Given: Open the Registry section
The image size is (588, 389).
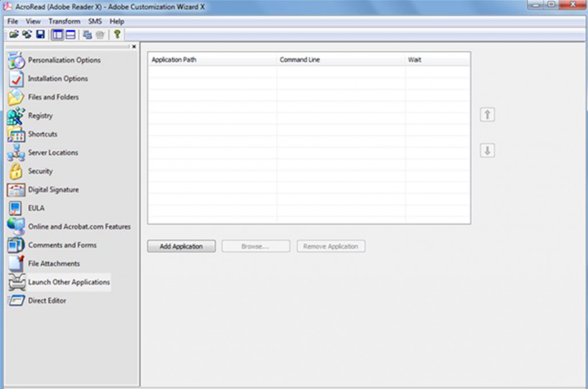Looking at the screenshot, I should (30, 115).
